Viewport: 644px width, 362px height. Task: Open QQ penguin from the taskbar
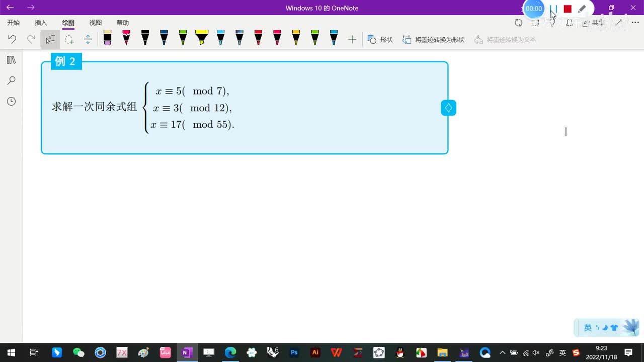point(400,352)
